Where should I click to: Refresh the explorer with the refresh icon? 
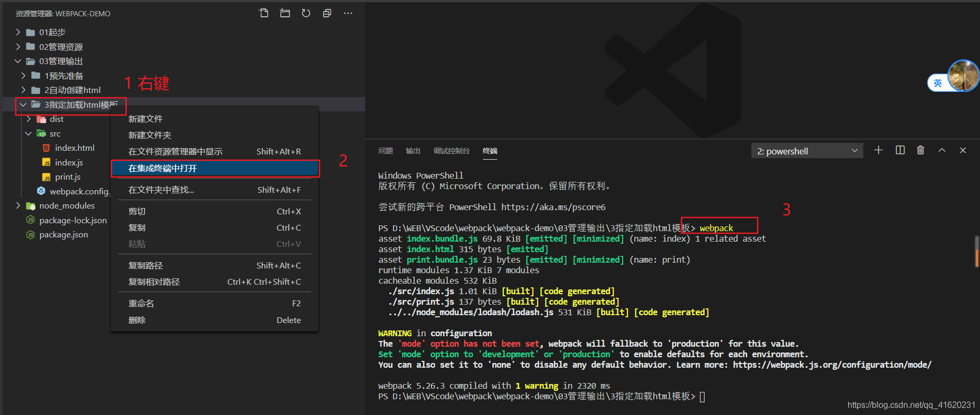tap(306, 13)
